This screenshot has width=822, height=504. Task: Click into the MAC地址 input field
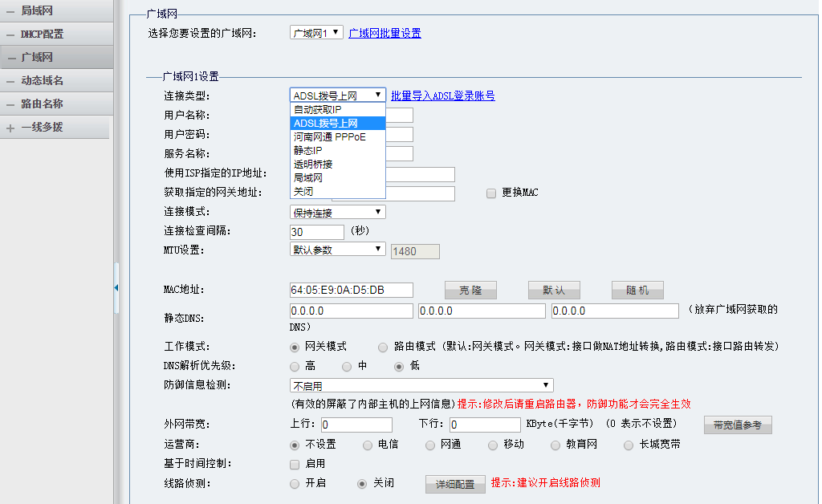coord(351,290)
